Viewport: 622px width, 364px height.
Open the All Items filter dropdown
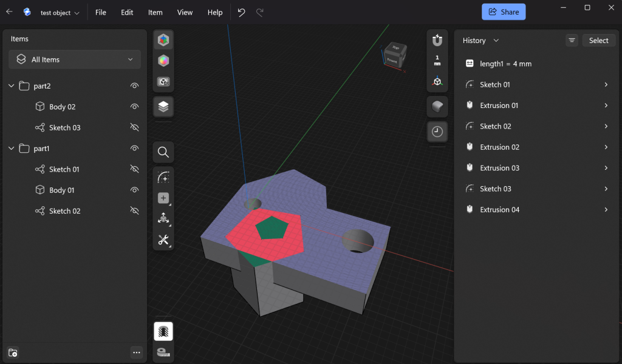(75, 59)
